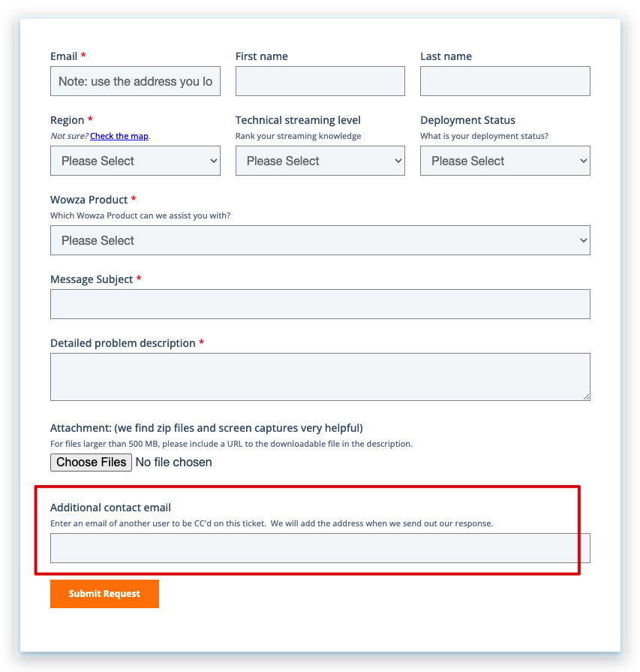Click the 'Deployment Status' heading label
640x672 pixels.
[467, 120]
